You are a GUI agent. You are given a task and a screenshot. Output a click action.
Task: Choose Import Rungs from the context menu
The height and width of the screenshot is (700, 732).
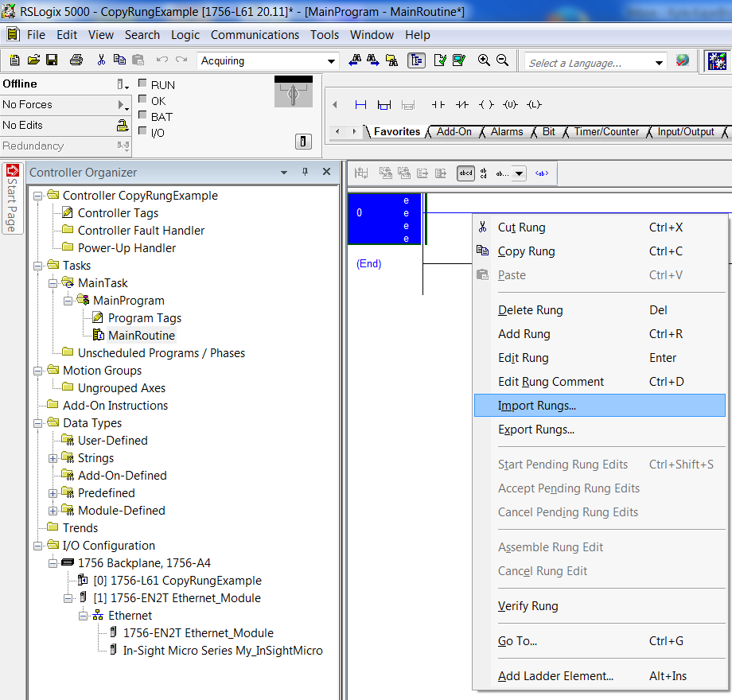pyautogui.click(x=537, y=406)
